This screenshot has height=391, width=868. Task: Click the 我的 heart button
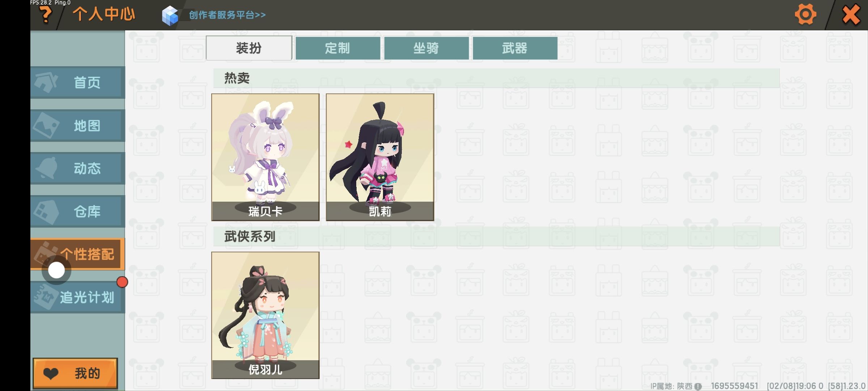tap(75, 373)
